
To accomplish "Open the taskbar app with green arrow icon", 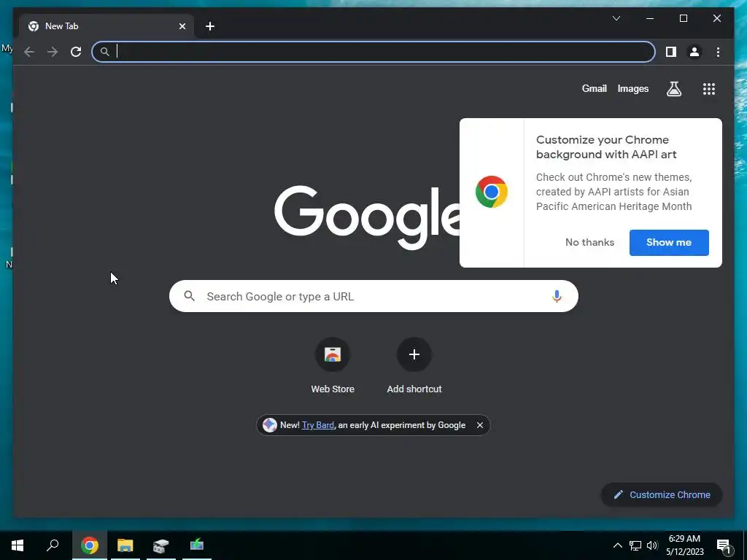I will 197,545.
